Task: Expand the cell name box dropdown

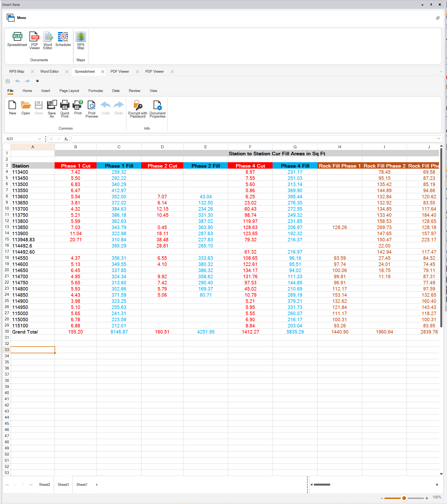Action: (x=39, y=139)
